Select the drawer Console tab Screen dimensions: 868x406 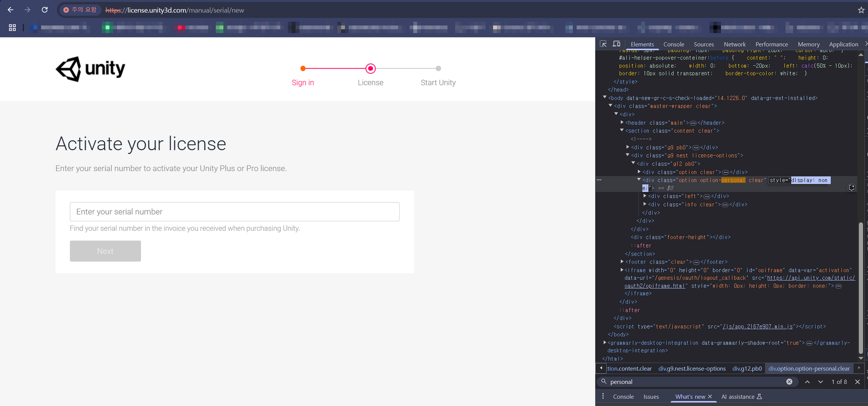623,396
